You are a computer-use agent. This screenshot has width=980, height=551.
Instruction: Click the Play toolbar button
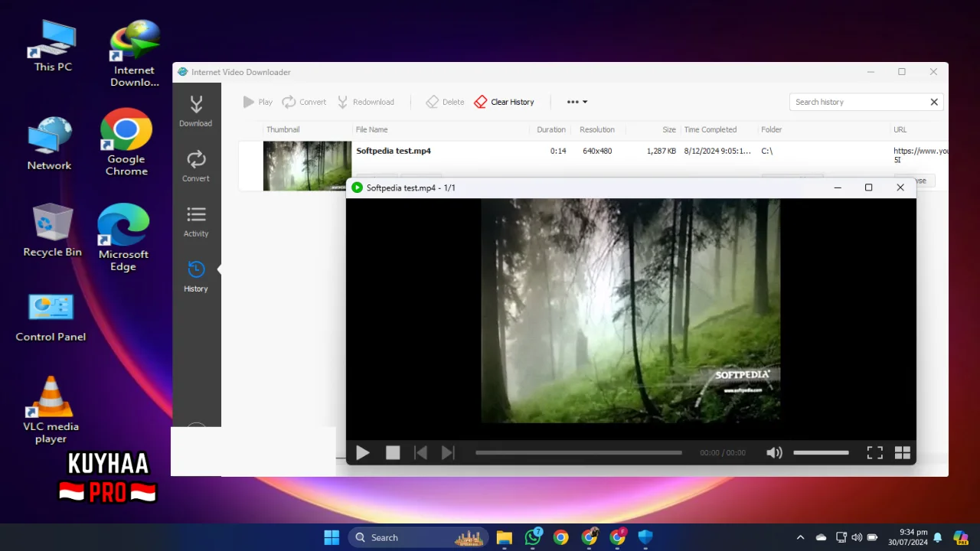pos(258,102)
